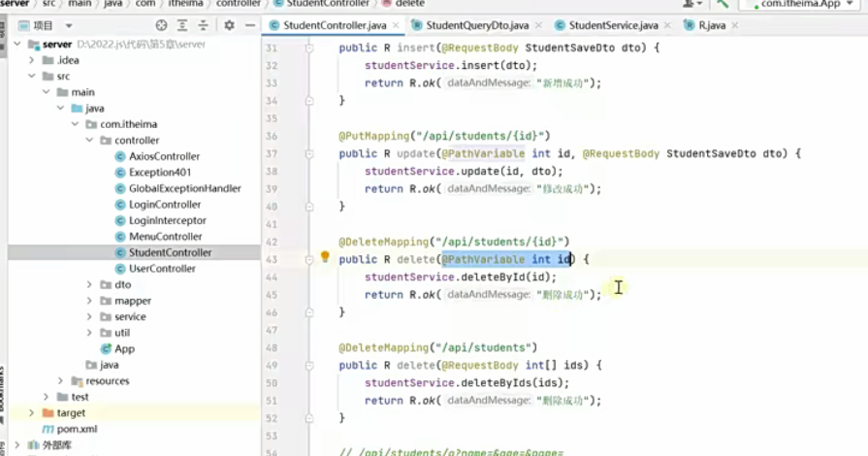Click the pom.xml Maven icon

48,429
